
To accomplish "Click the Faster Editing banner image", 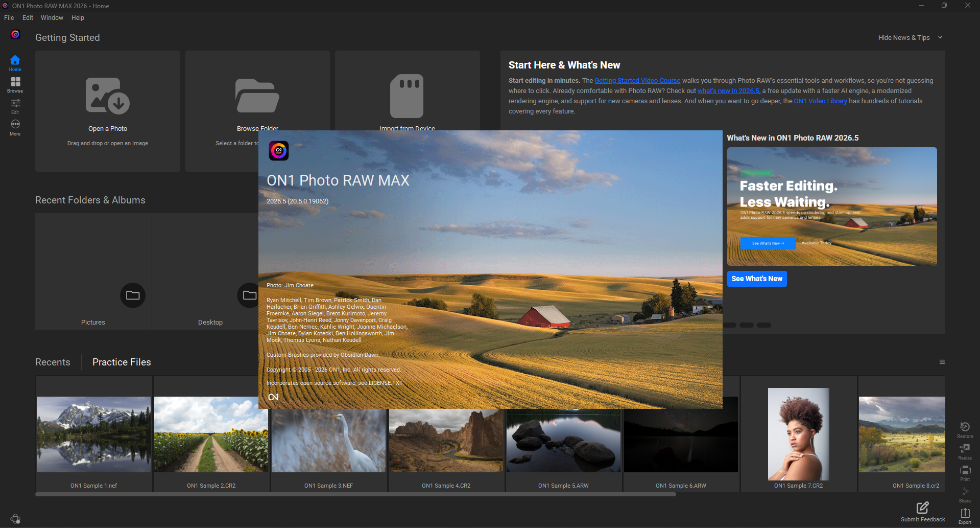I will [832, 206].
